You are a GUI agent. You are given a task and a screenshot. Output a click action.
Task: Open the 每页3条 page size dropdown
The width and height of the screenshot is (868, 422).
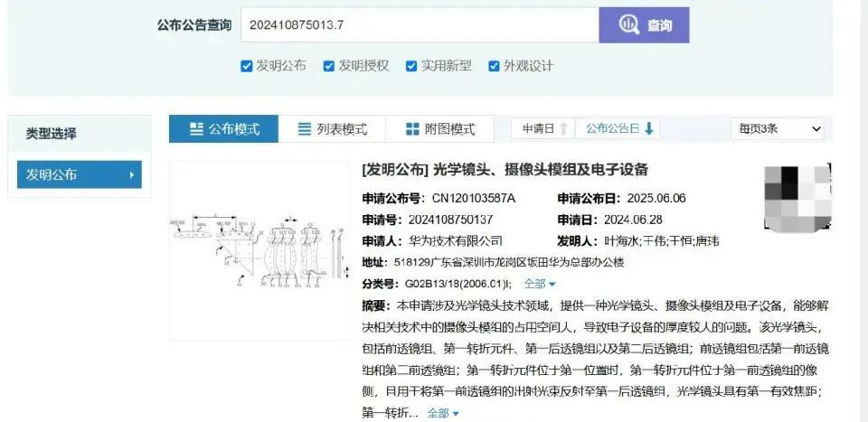[778, 129]
